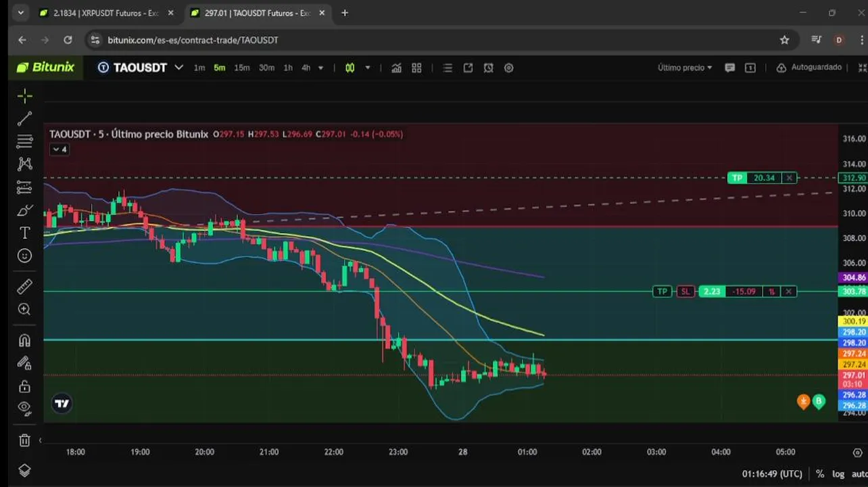Viewport: 868px width, 487px height.
Task: Click the candlestick chart type icon
Action: click(349, 68)
